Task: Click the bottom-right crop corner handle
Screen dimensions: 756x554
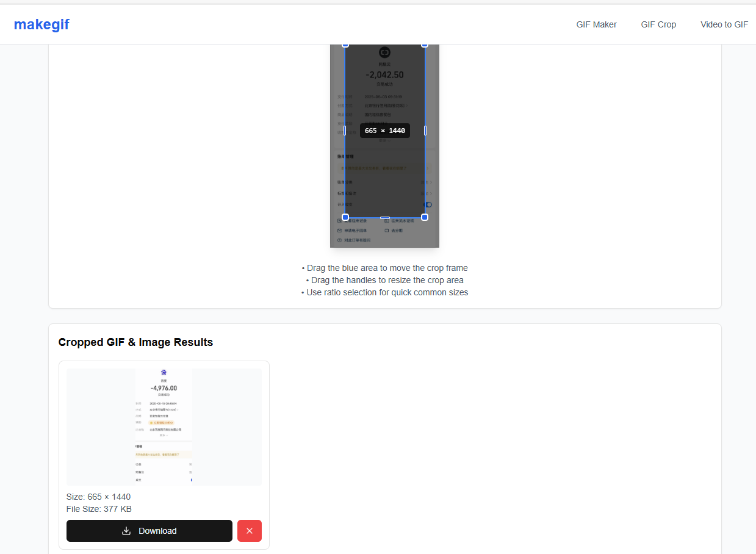Action: [x=425, y=217]
